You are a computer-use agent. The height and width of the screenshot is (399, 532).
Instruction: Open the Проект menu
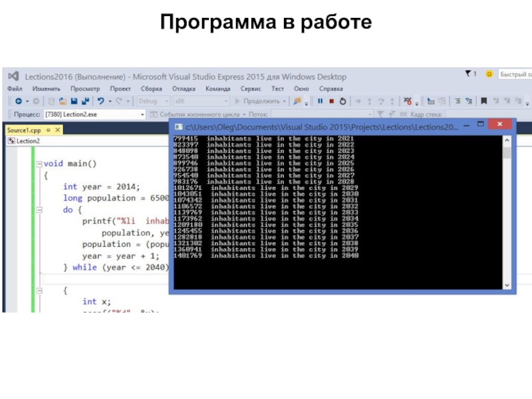(x=120, y=89)
